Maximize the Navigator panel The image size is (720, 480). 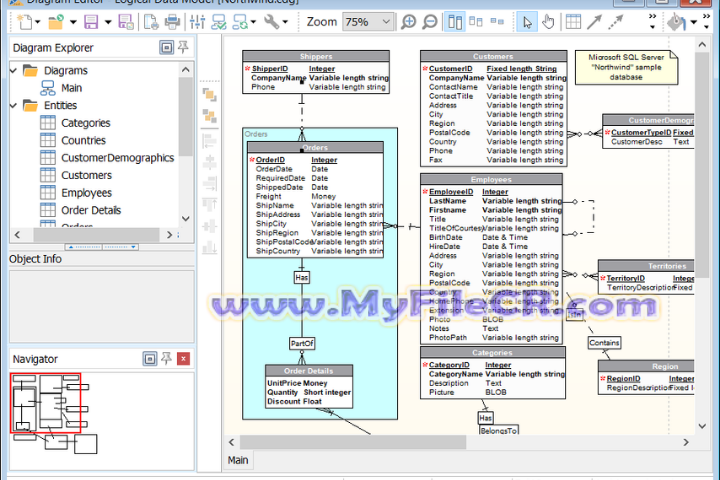[x=150, y=359]
